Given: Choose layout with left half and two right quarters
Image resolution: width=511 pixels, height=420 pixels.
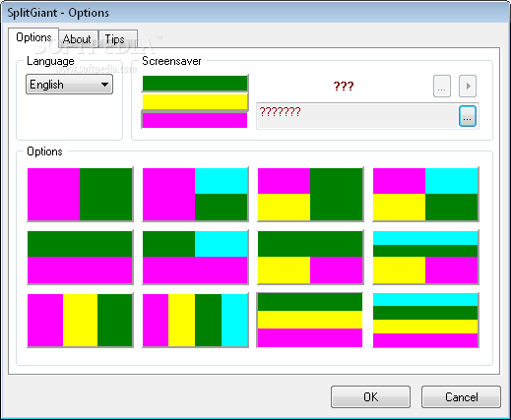Looking at the screenshot, I should tap(195, 194).
